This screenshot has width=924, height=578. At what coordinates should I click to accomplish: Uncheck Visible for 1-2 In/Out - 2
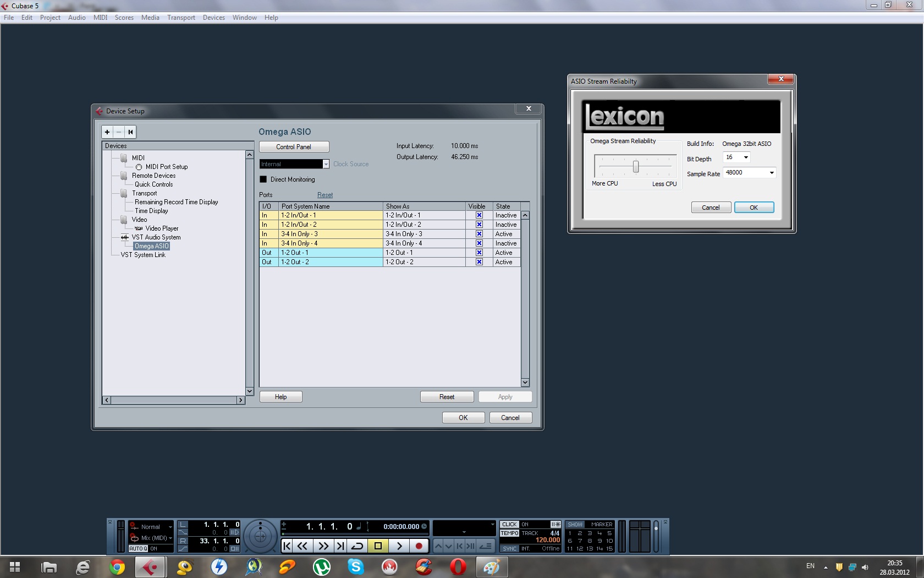479,225
